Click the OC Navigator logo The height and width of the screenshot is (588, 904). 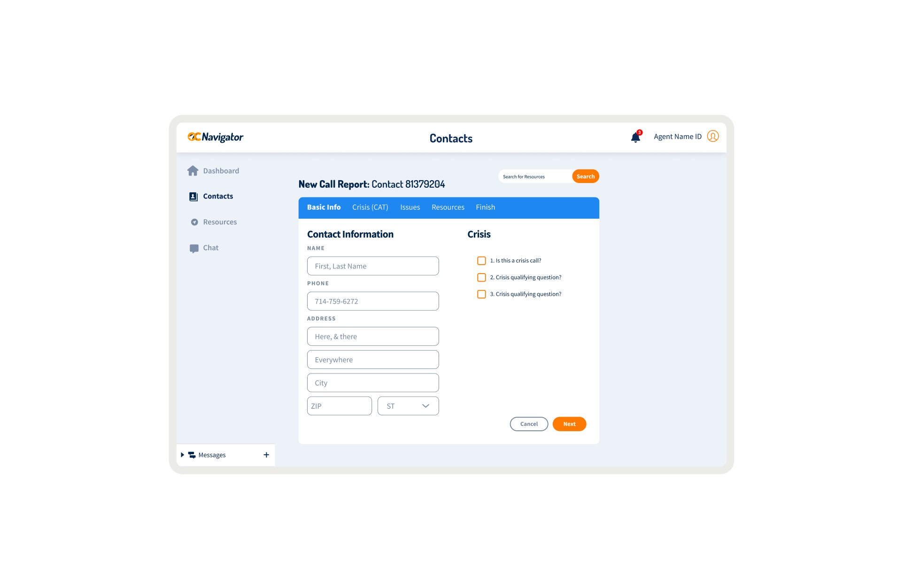[x=216, y=137]
